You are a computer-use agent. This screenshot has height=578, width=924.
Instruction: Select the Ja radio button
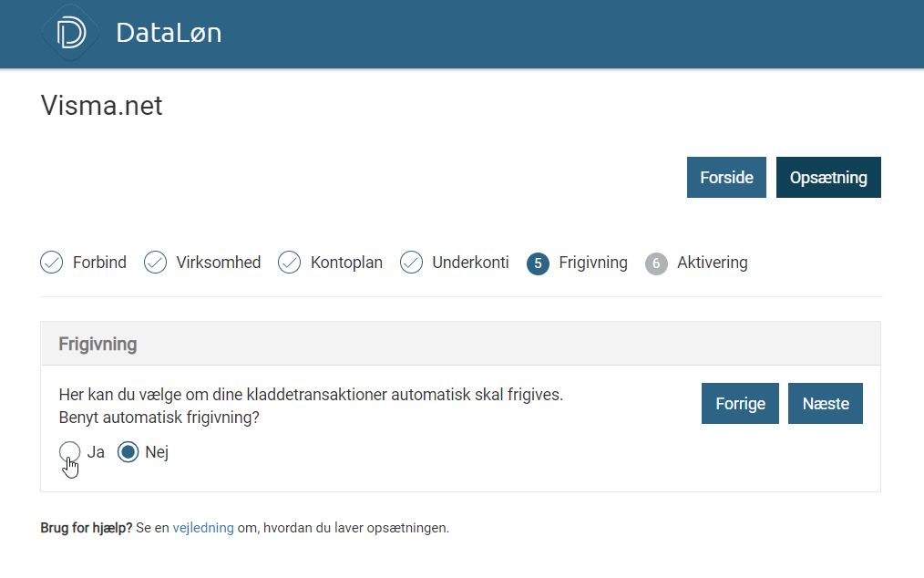pos(70,451)
